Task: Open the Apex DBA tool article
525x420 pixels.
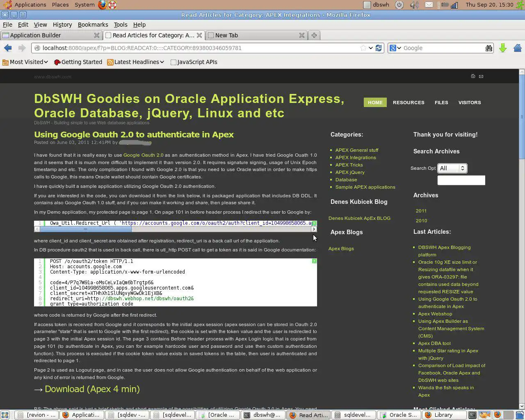Action: (x=434, y=343)
